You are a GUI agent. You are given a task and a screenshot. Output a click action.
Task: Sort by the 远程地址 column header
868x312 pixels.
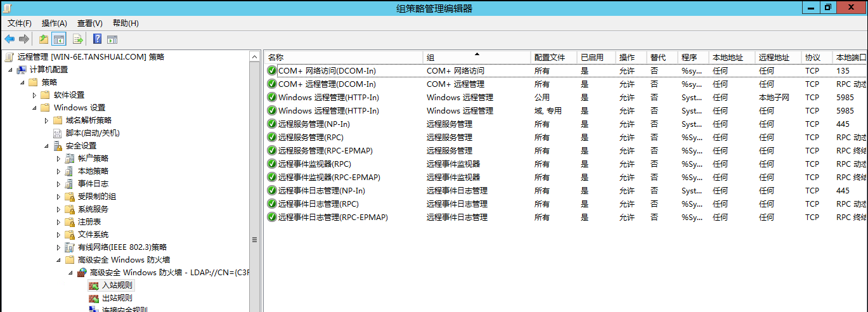pyautogui.click(x=779, y=57)
